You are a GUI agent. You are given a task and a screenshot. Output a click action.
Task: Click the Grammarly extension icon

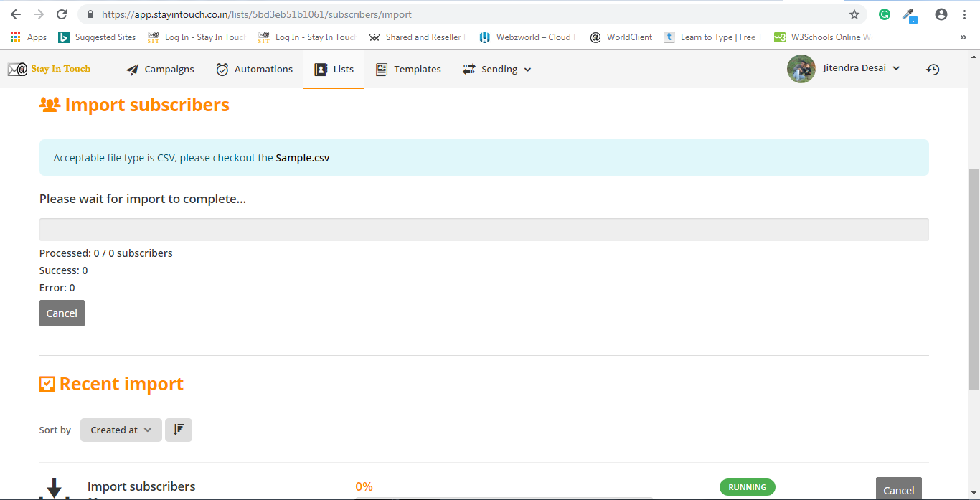pyautogui.click(x=885, y=14)
